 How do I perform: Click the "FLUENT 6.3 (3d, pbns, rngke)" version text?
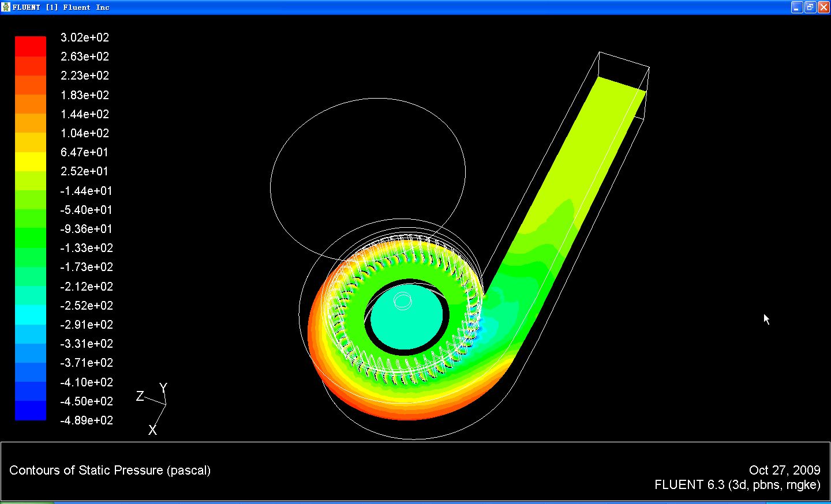coord(738,485)
